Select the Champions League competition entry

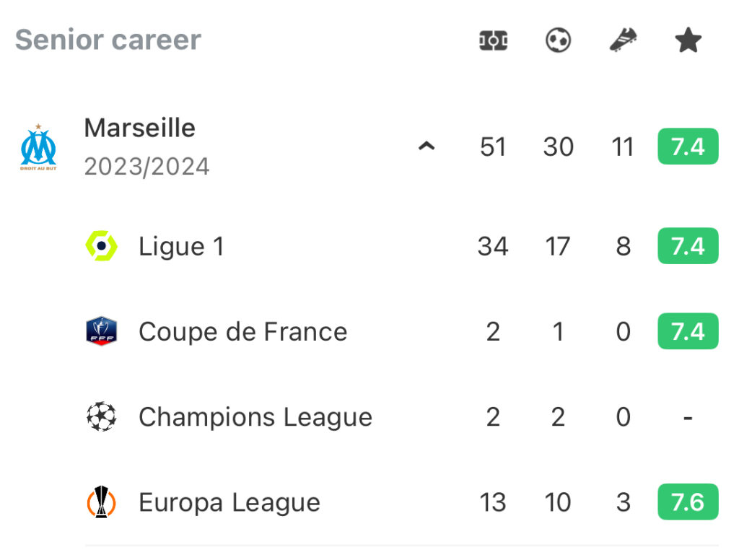tap(401, 416)
